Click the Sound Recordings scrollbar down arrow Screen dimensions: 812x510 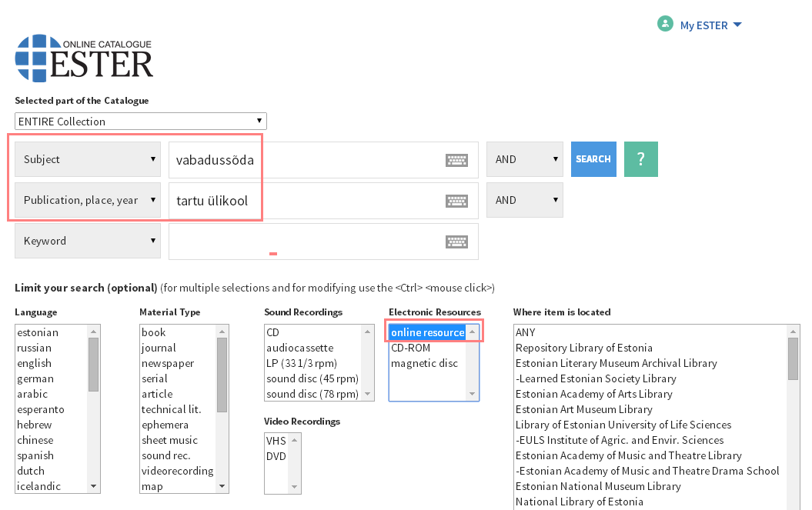tap(368, 394)
